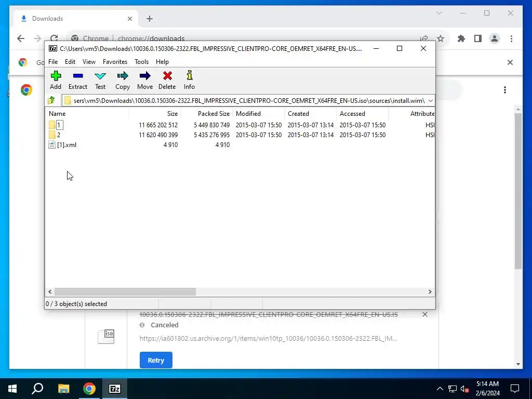532x399 pixels.
Task: Open the Windows Start menu
Action: pyautogui.click(x=12, y=389)
